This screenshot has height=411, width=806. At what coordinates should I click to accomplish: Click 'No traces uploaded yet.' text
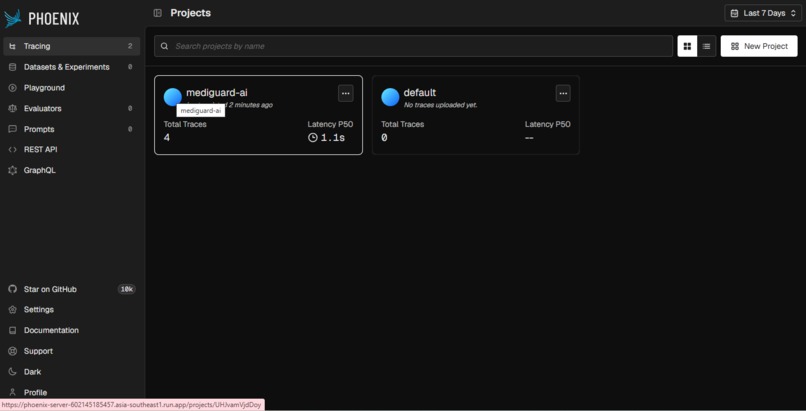[441, 105]
